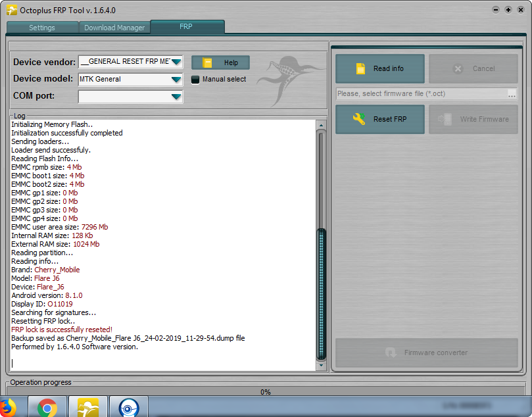Open Chrome from the taskbar
532x417 pixels.
pos(47,408)
